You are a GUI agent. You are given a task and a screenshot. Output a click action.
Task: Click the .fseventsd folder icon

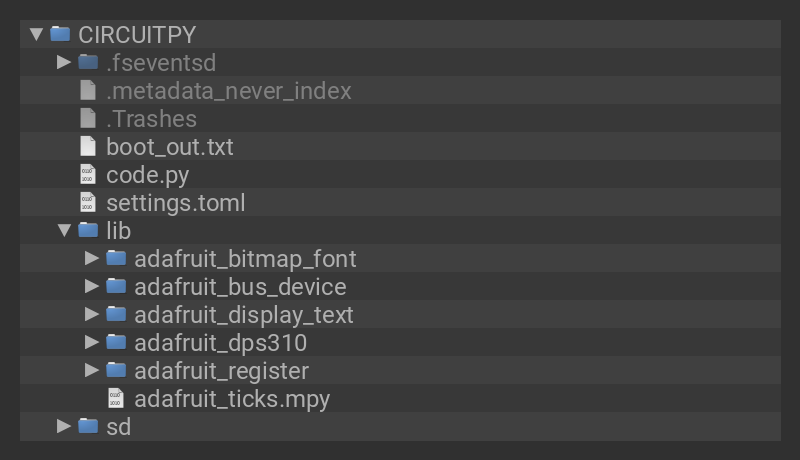(88, 62)
